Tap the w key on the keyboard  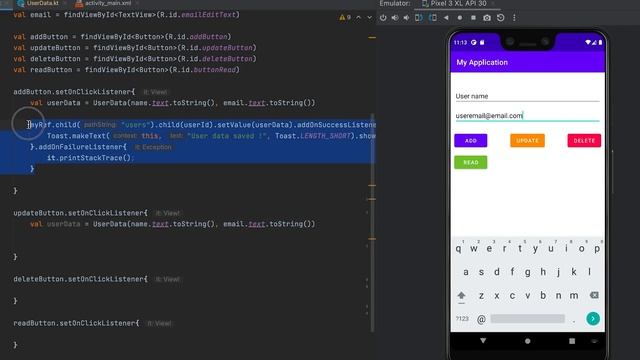[x=473, y=249]
